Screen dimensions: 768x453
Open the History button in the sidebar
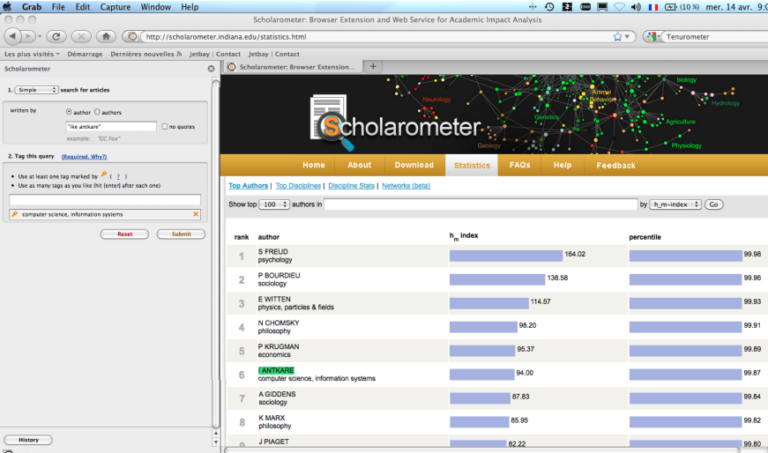tap(28, 440)
